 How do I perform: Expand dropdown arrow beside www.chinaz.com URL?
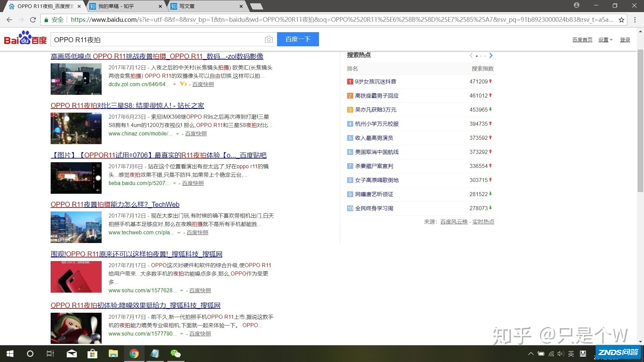coord(177,134)
